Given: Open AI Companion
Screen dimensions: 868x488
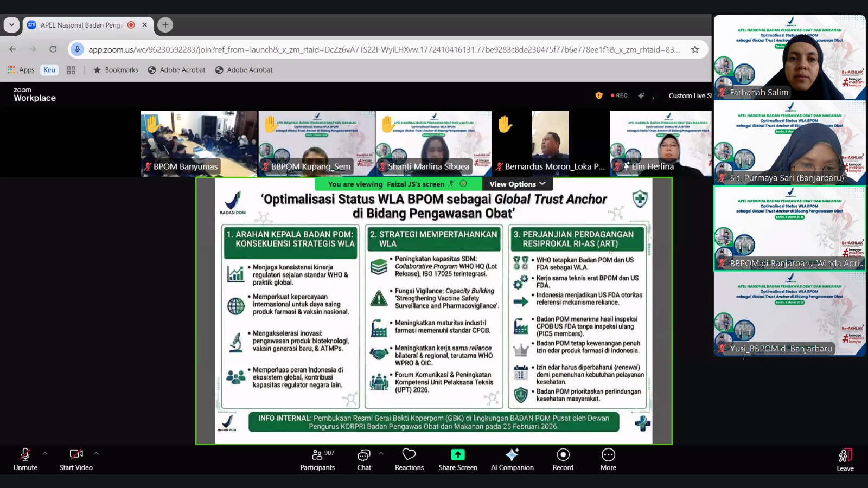Looking at the screenshot, I should coord(512,459).
